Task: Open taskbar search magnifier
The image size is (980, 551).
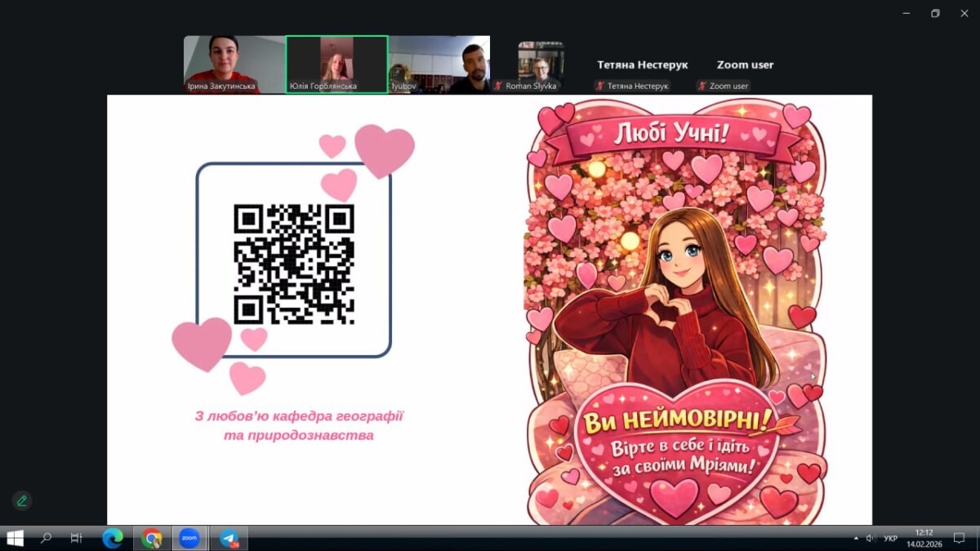Action: click(47, 538)
